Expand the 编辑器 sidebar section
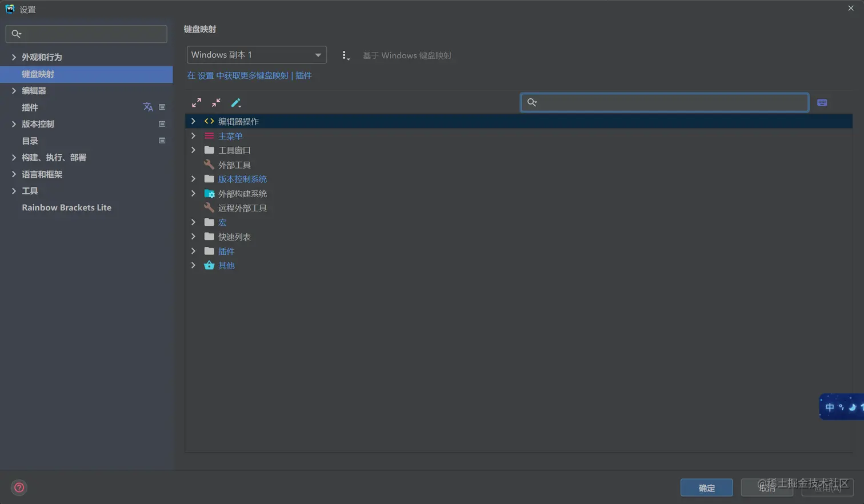864x504 pixels. 14,90
